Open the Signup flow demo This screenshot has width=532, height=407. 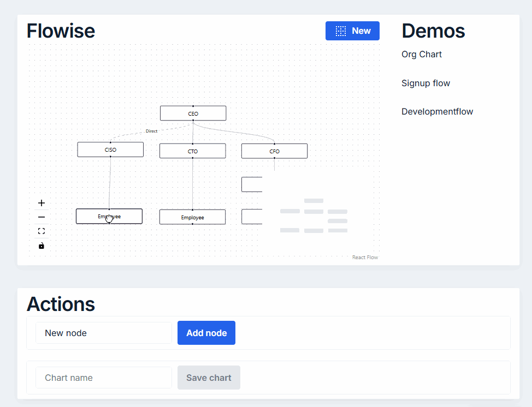(425, 83)
